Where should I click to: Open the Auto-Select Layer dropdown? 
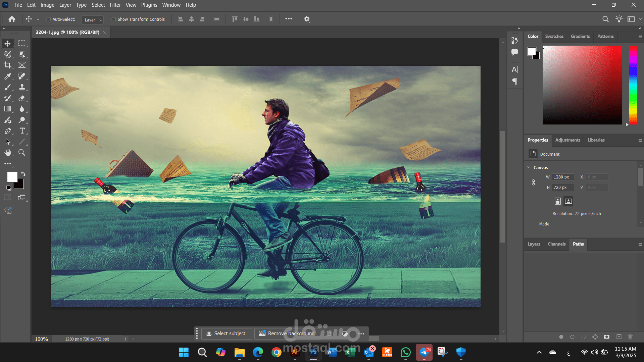pos(92,20)
